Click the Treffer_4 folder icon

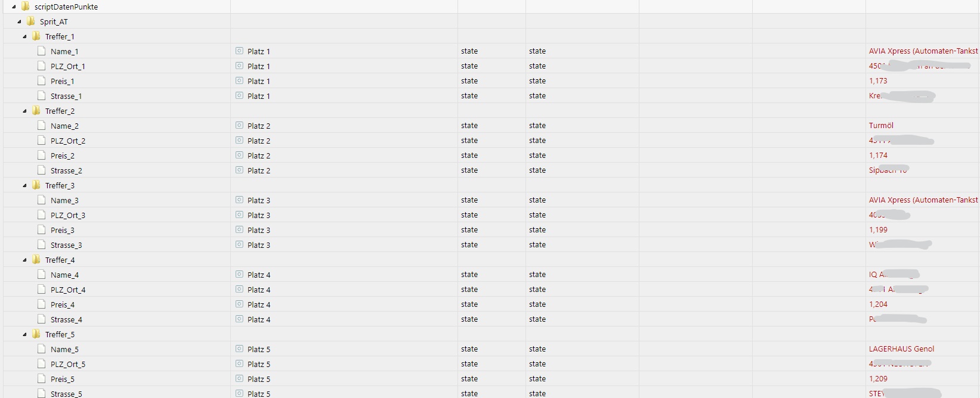tap(36, 260)
